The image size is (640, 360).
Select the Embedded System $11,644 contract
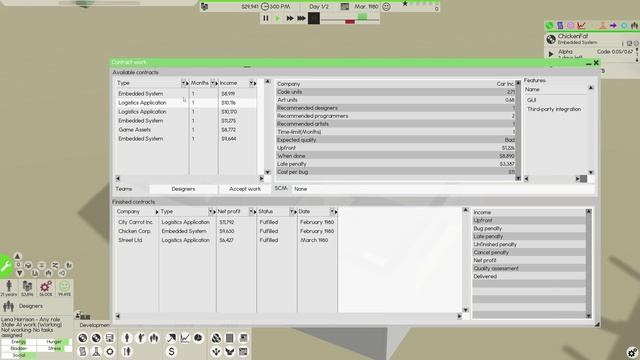point(187,139)
